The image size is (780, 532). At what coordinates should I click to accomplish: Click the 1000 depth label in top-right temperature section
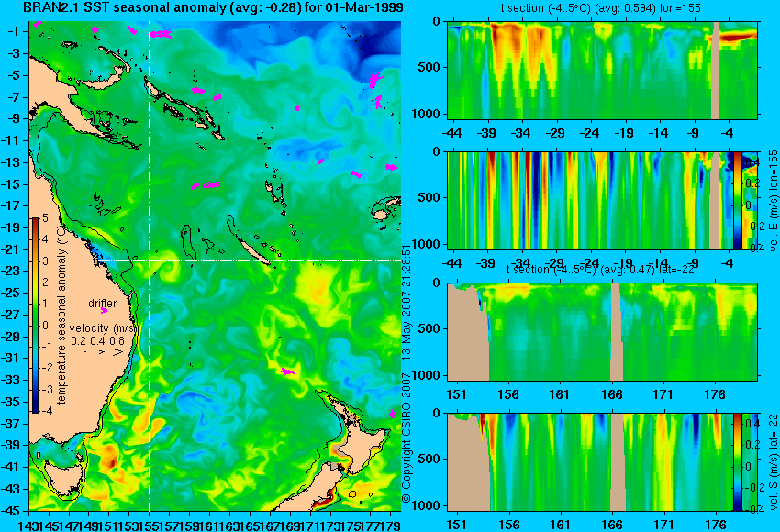pos(427,114)
